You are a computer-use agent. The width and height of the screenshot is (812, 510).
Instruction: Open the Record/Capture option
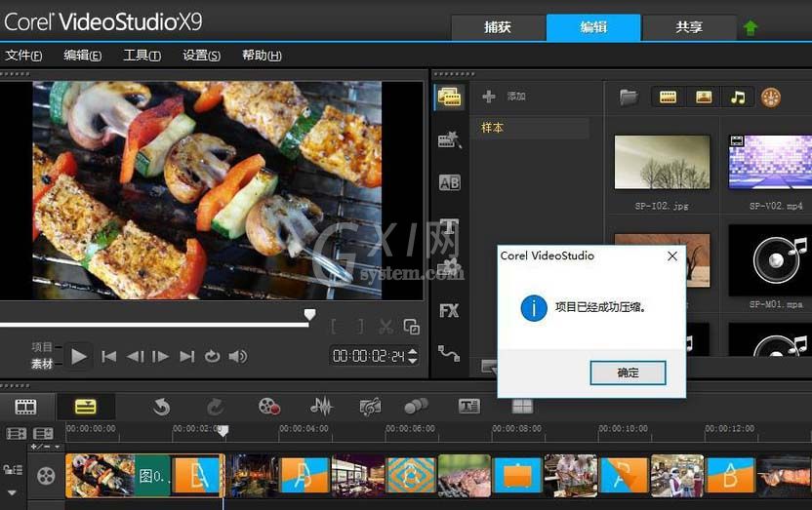coord(268,407)
